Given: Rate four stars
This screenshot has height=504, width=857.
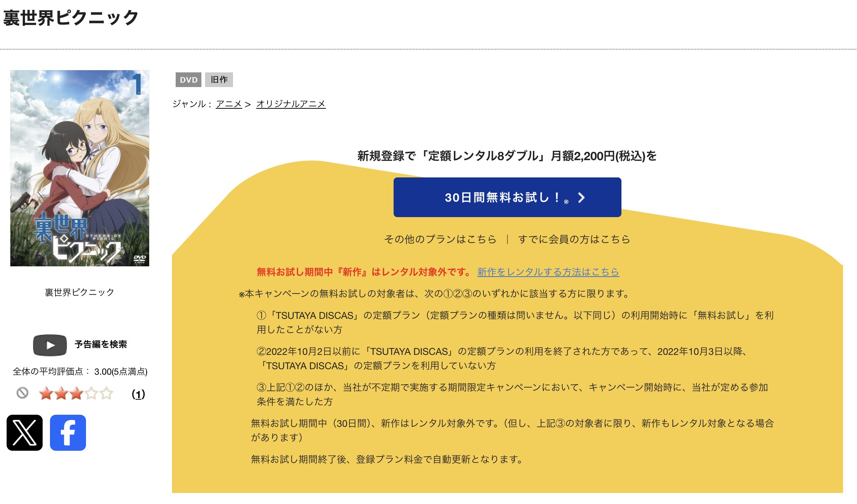Looking at the screenshot, I should click(x=91, y=393).
